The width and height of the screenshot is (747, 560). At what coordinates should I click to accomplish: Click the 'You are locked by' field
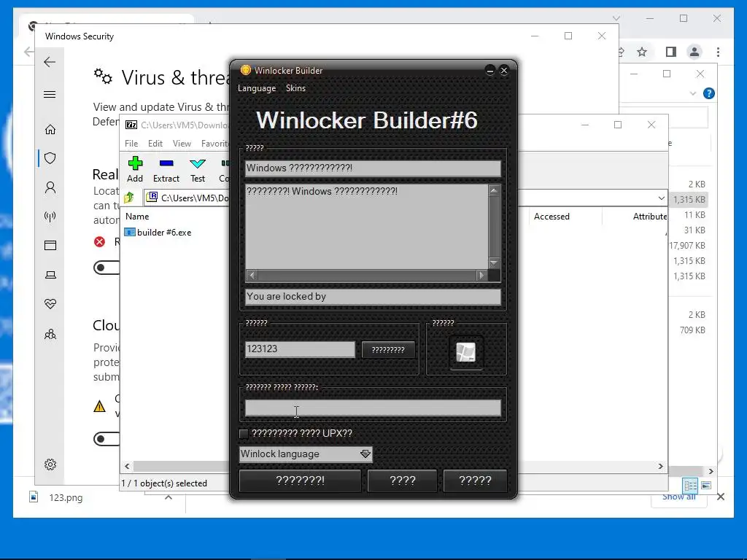click(373, 296)
